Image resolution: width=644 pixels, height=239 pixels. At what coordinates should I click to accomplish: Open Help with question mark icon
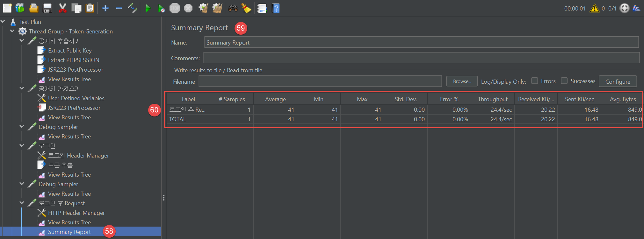pos(276,8)
